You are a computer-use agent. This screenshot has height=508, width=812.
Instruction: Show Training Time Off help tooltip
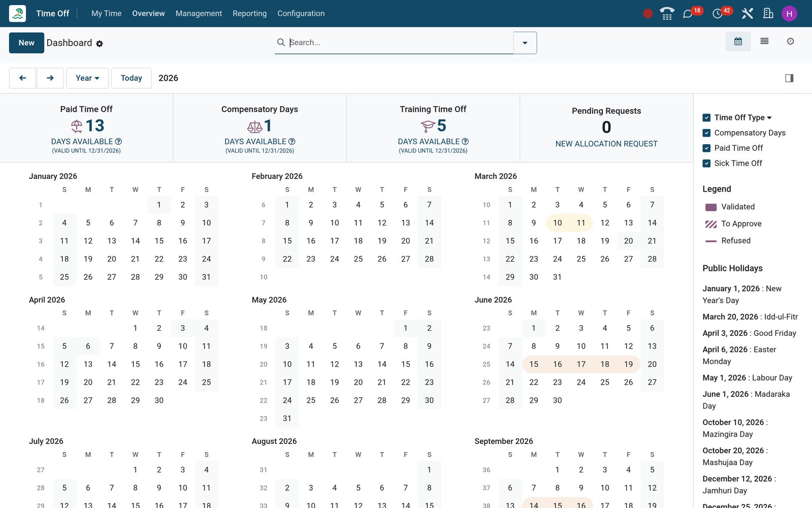tap(465, 142)
